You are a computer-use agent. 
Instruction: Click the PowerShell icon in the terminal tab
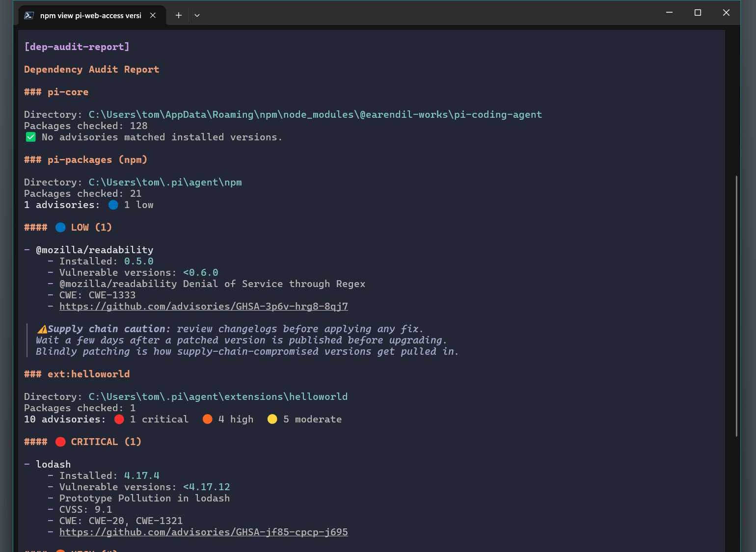[29, 15]
